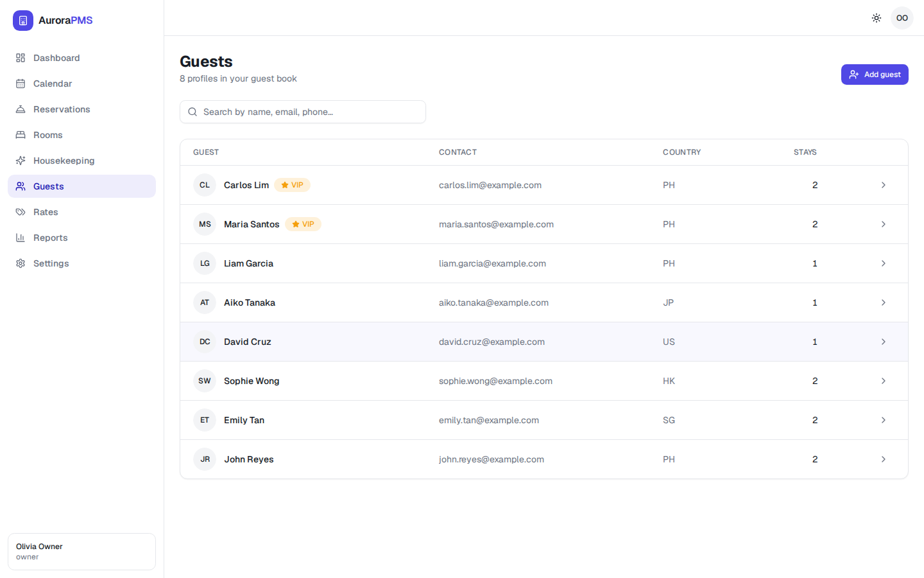Click the HK country cell
This screenshot has height=578, width=924.
coord(669,381)
